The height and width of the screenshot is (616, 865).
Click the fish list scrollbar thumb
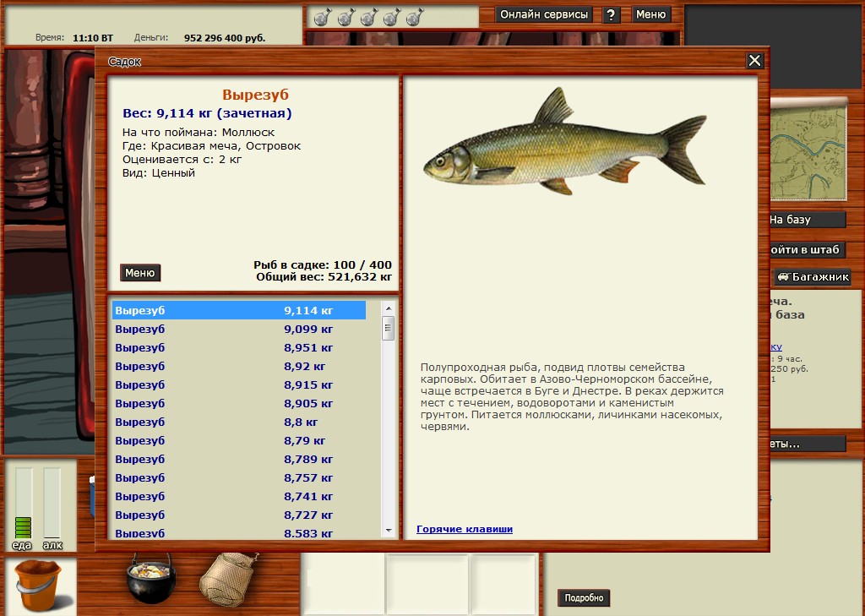click(x=389, y=329)
